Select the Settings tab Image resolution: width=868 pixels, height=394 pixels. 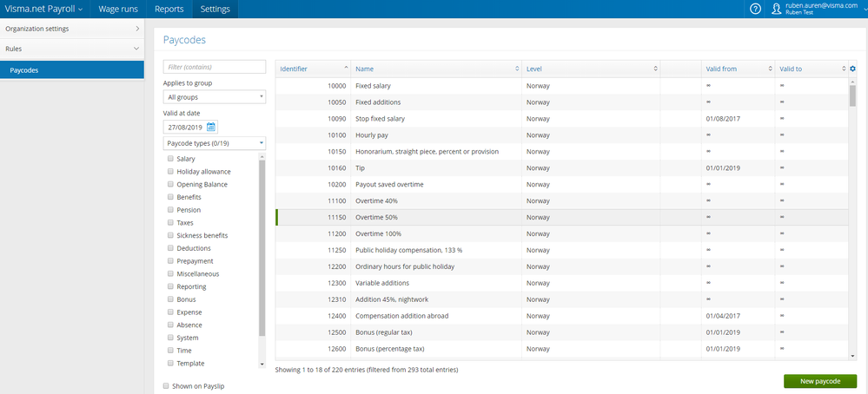pyautogui.click(x=215, y=9)
